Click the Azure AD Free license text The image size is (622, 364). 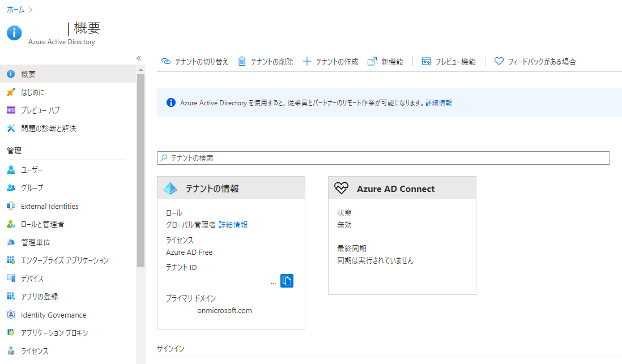coord(189,252)
